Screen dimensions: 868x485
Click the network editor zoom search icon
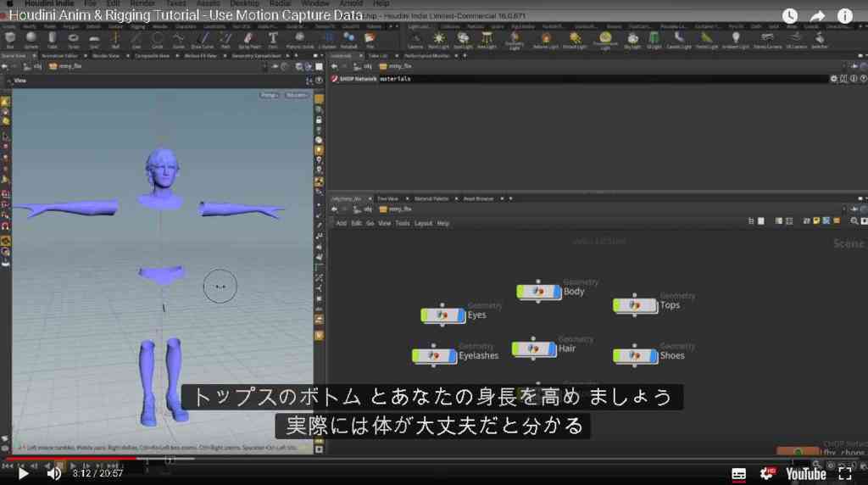click(854, 221)
